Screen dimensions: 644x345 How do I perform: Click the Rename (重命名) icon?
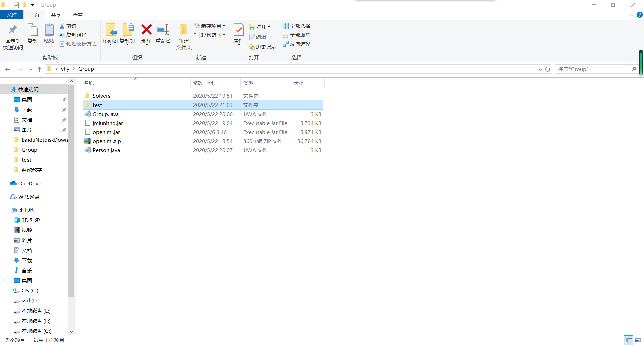(163, 29)
